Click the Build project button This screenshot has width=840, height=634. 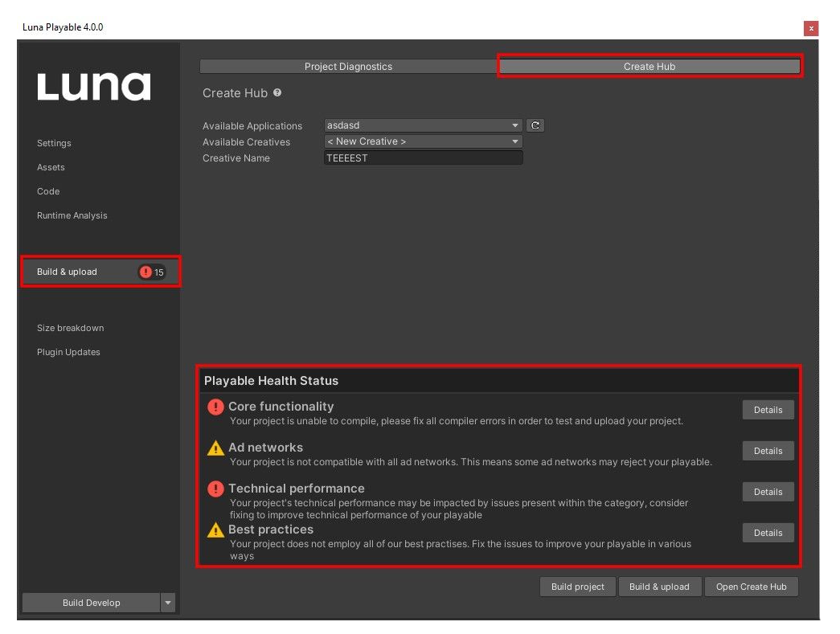577,587
